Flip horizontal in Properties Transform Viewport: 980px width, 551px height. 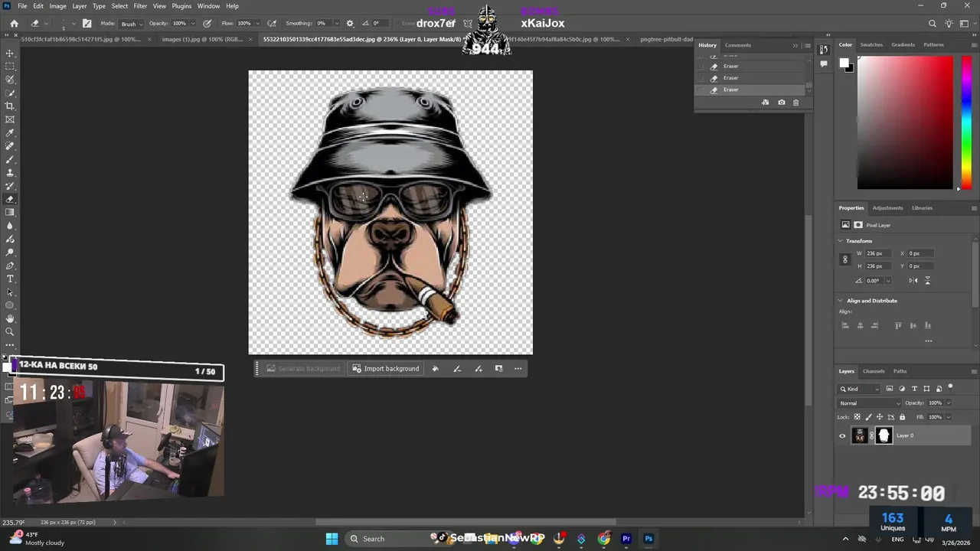click(x=913, y=281)
